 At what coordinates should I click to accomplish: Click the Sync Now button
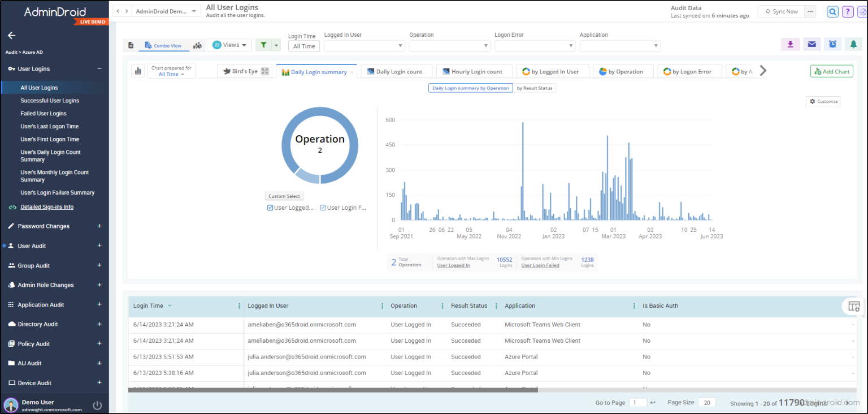[780, 10]
